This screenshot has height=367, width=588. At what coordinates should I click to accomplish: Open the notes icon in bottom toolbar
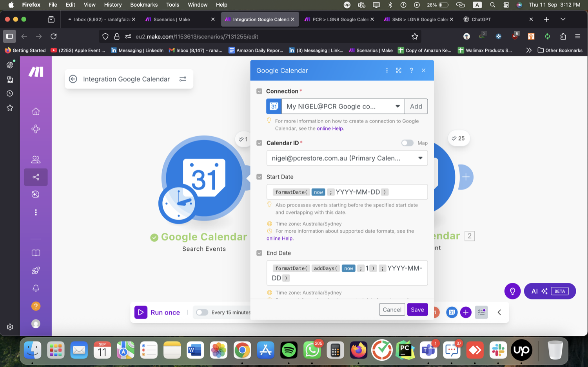(481, 313)
